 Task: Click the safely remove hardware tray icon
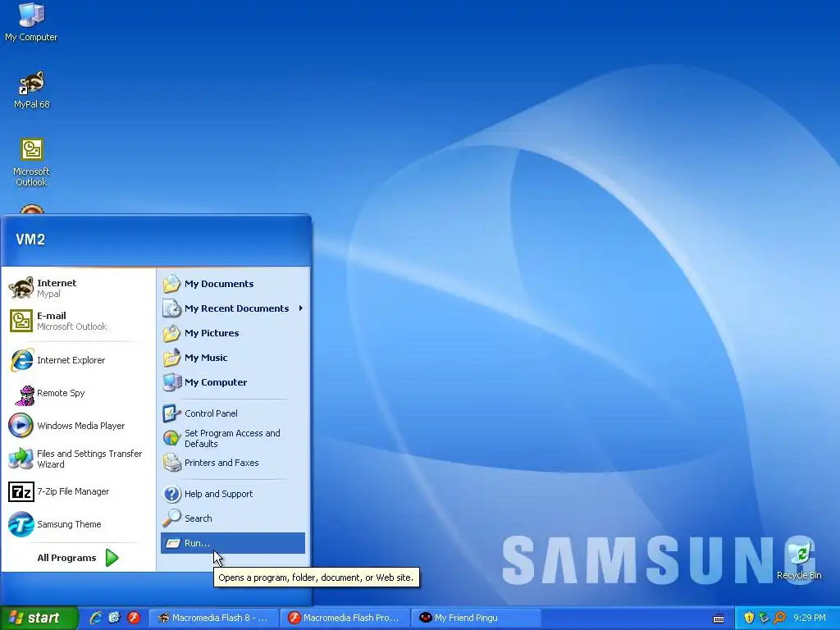[x=764, y=619]
